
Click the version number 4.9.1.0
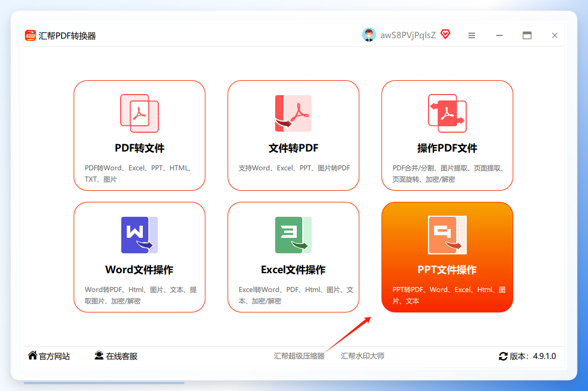544,356
